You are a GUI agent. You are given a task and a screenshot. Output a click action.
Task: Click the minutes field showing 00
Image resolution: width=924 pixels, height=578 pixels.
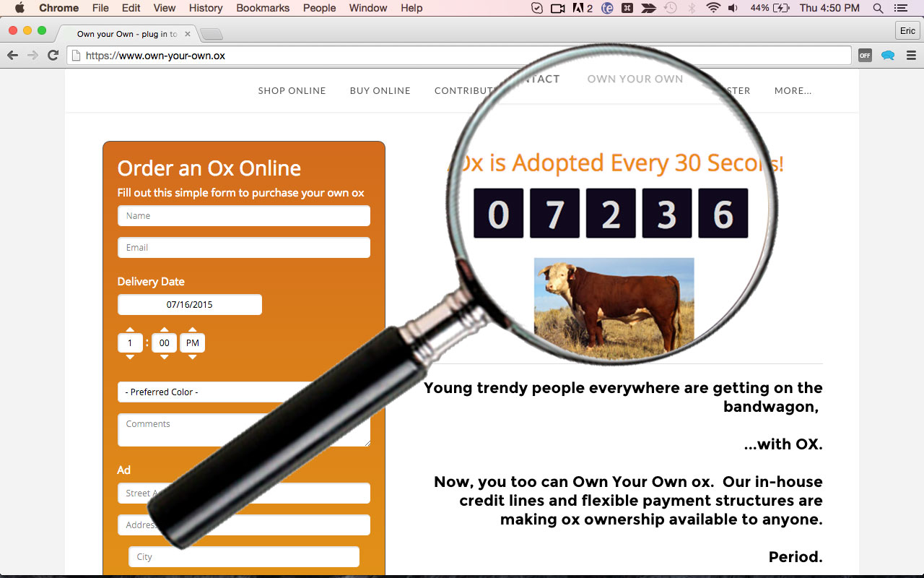pyautogui.click(x=164, y=342)
